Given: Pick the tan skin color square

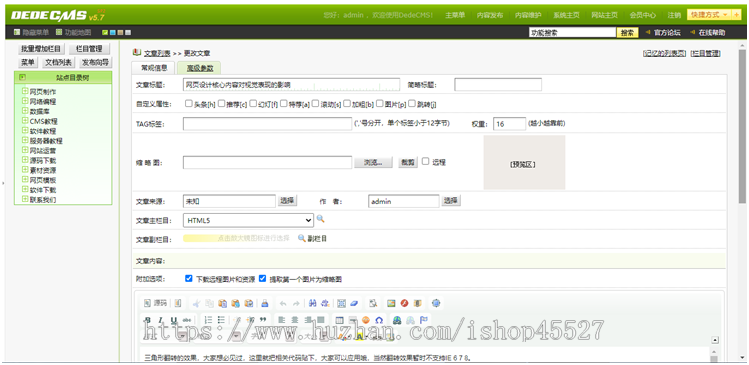Looking at the screenshot, I should (x=120, y=32).
